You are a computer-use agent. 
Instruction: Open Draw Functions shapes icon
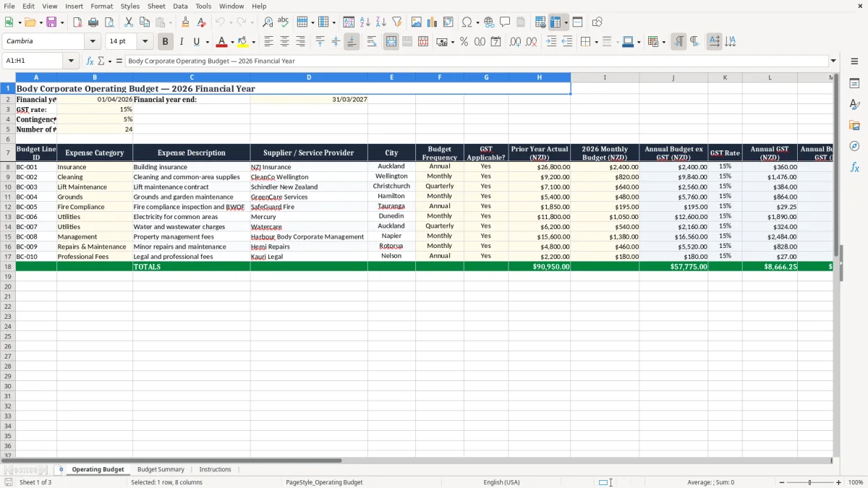point(597,22)
